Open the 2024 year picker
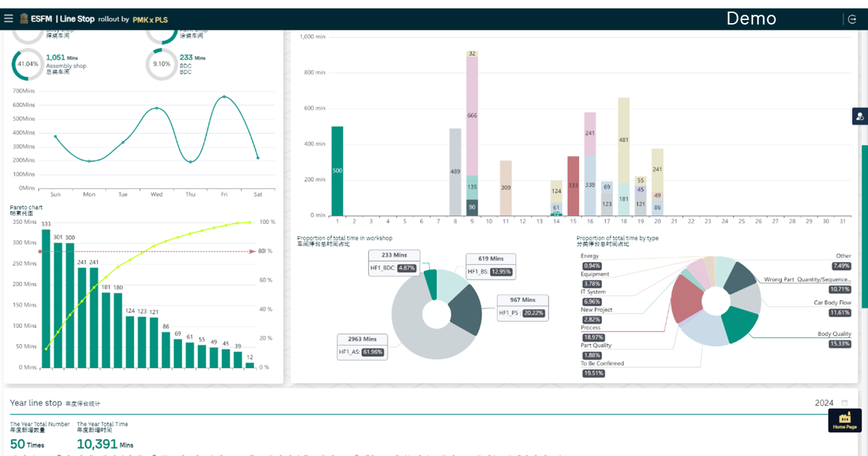 pyautogui.click(x=824, y=403)
